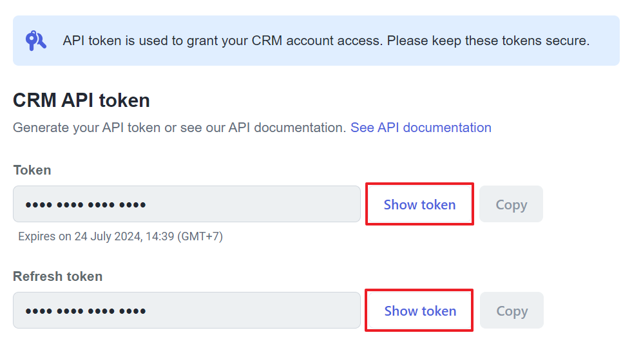632x364 pixels.
Task: Click the masked dots inside the Token field
Action: point(86,205)
